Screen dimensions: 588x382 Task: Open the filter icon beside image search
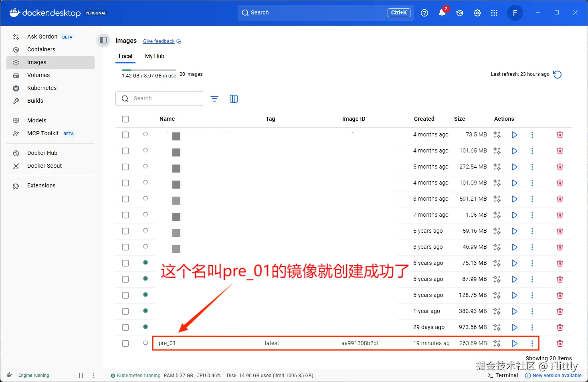pyautogui.click(x=214, y=98)
